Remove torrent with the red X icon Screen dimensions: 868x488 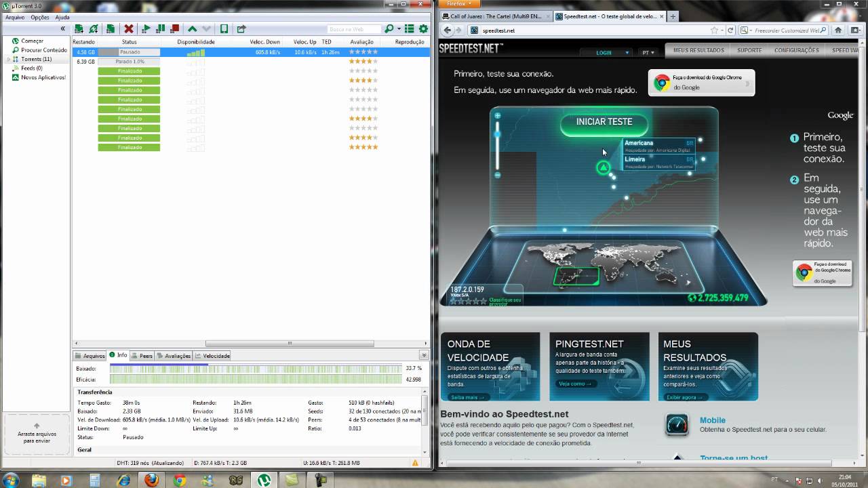(128, 29)
